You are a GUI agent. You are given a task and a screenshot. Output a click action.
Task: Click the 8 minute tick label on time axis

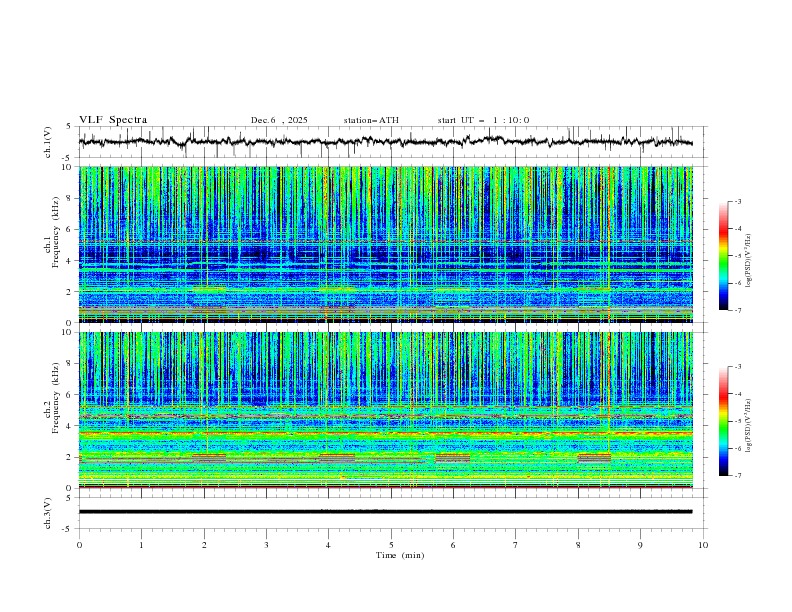click(x=578, y=545)
